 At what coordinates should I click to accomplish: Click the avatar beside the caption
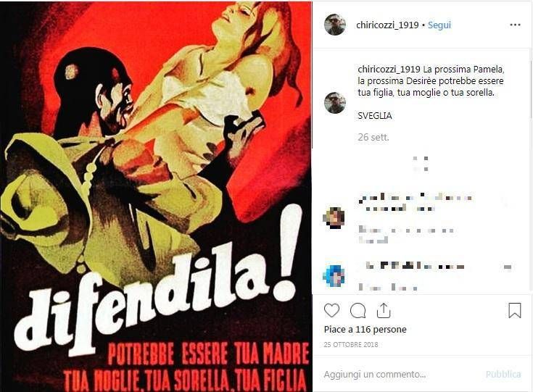[x=335, y=103]
